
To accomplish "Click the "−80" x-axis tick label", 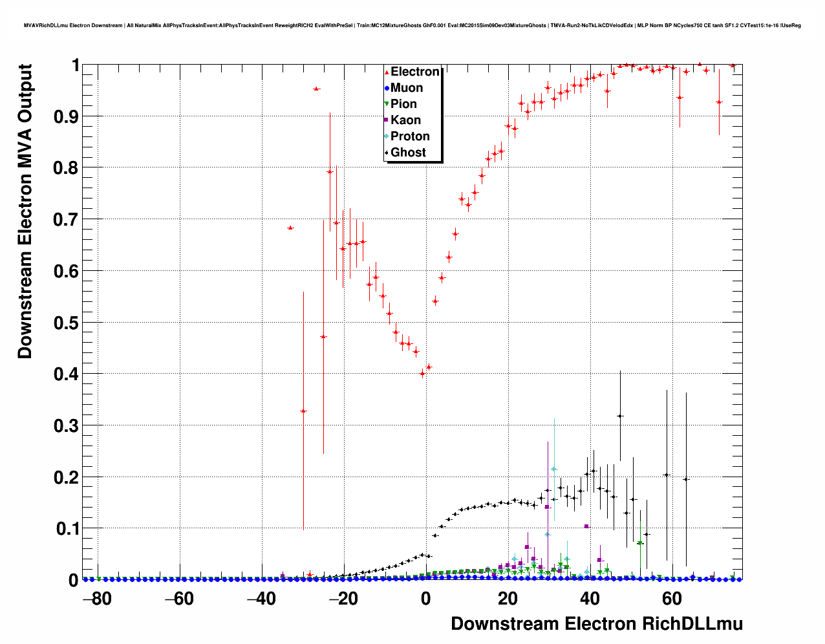I will (x=97, y=599).
